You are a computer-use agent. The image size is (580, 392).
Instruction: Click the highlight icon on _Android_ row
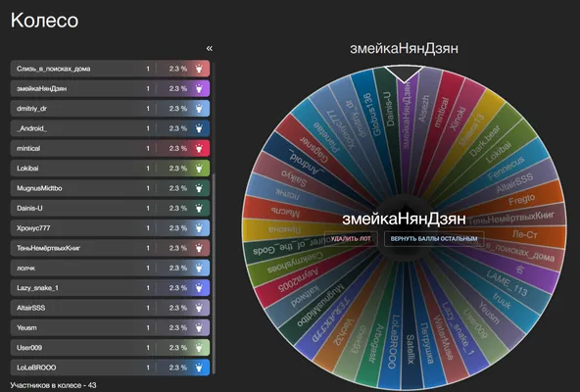[x=199, y=128]
